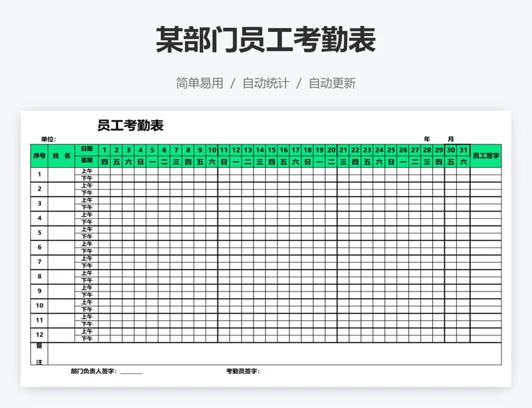Click date header cell 13
This screenshot has height=408, width=532.
(247, 150)
